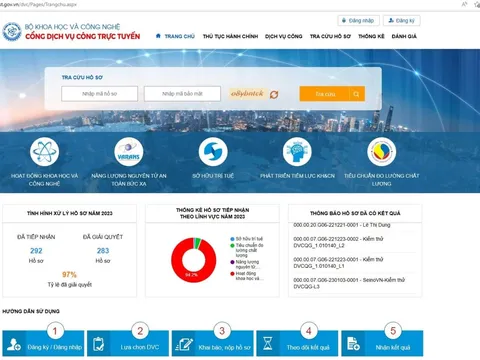Screen dimensions: 480x360
Task: Click the 283 resolved records number
Action: (103, 251)
